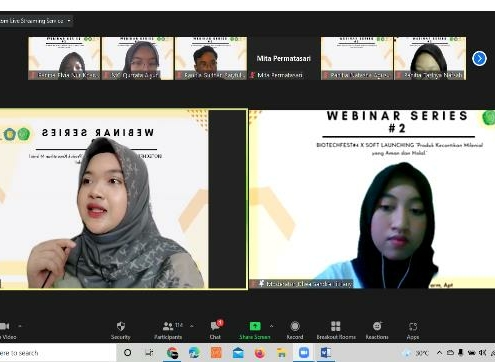Open Microsoft Edge from the taskbar

pos(194,353)
